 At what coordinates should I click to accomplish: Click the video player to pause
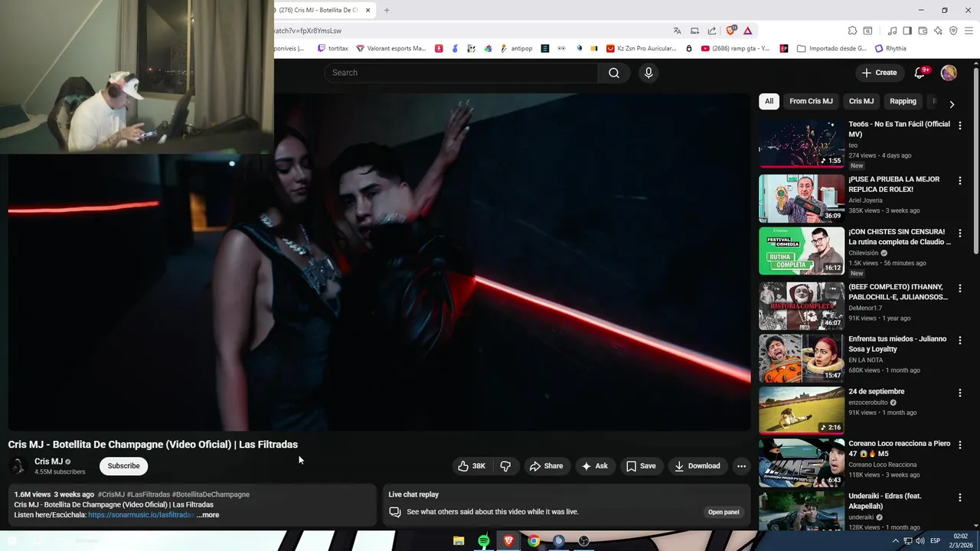coord(379,262)
